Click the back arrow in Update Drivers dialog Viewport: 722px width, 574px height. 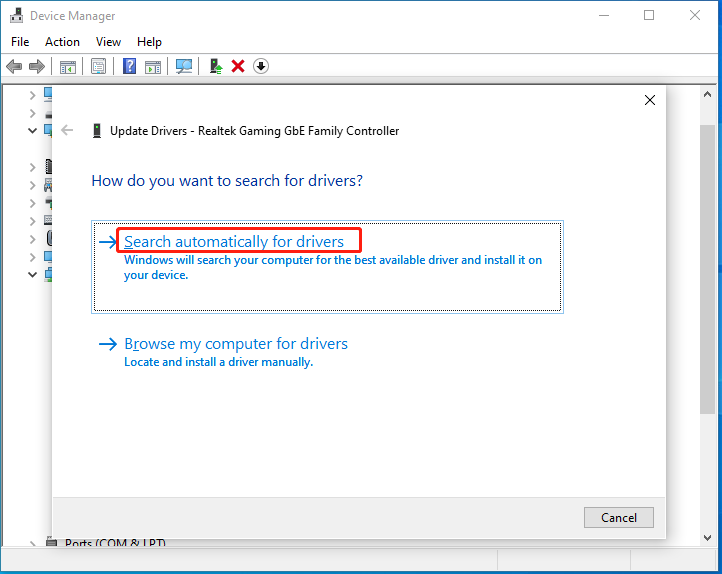(x=67, y=130)
